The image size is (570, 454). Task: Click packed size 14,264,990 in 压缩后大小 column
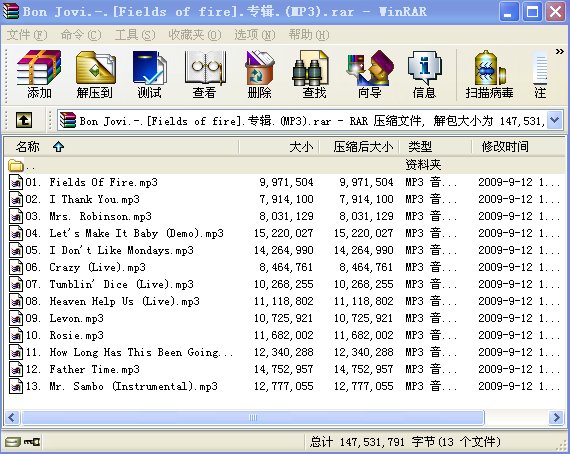364,250
